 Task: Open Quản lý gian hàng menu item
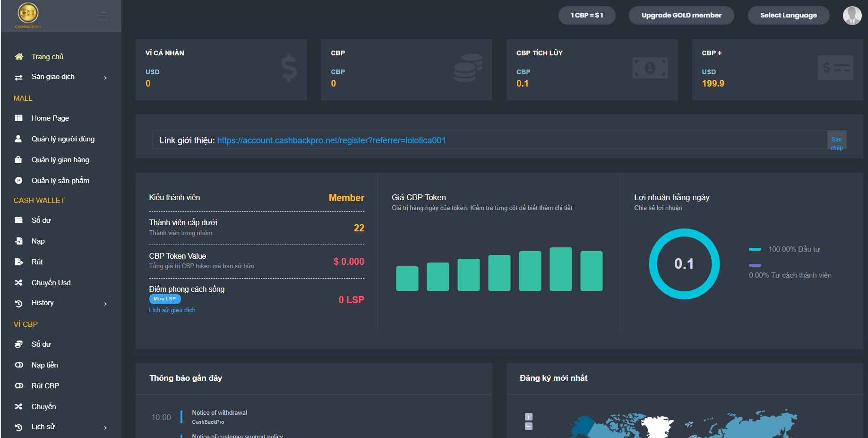61,160
